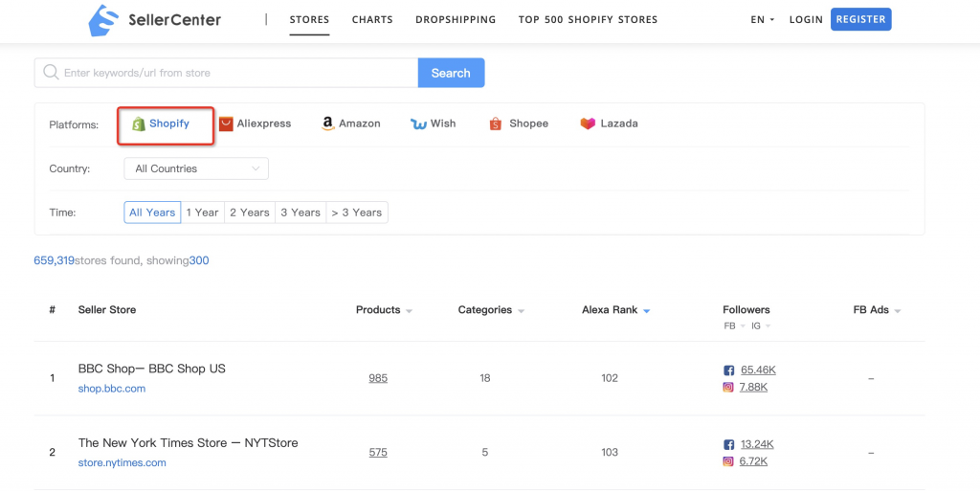Choose the Shopee platform icon
The width and height of the screenshot is (980, 493).
pyautogui.click(x=496, y=123)
